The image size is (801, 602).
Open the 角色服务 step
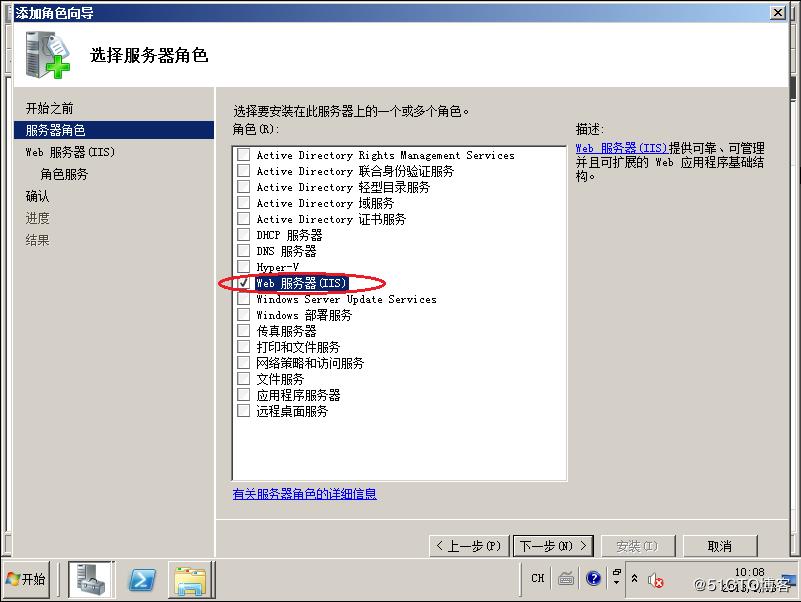point(64,174)
